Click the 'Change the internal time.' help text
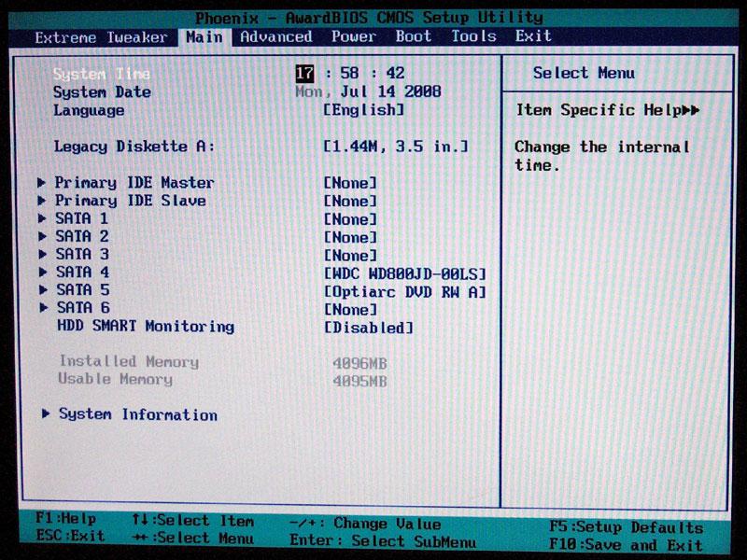Screen dimensions: 747x560 pos(602,156)
